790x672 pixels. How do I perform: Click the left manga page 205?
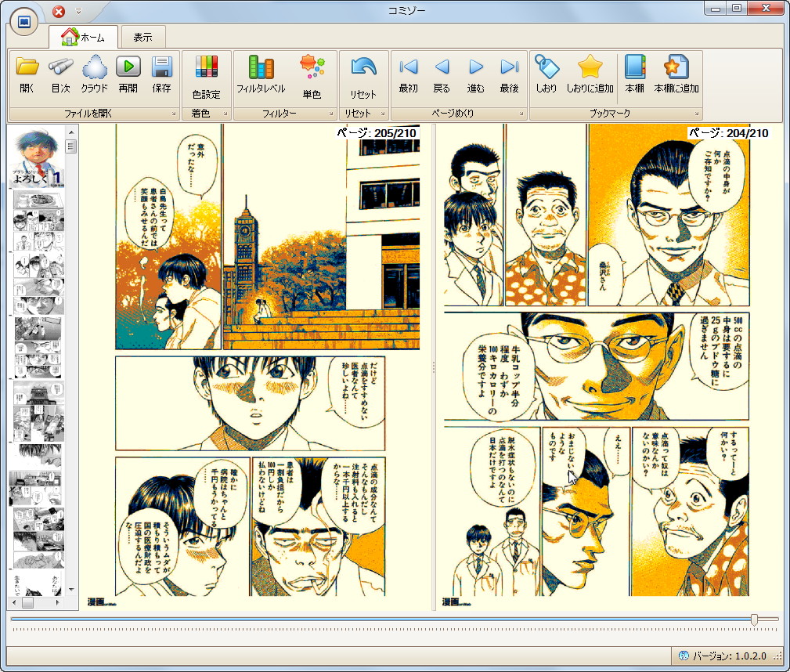[x=257, y=367]
